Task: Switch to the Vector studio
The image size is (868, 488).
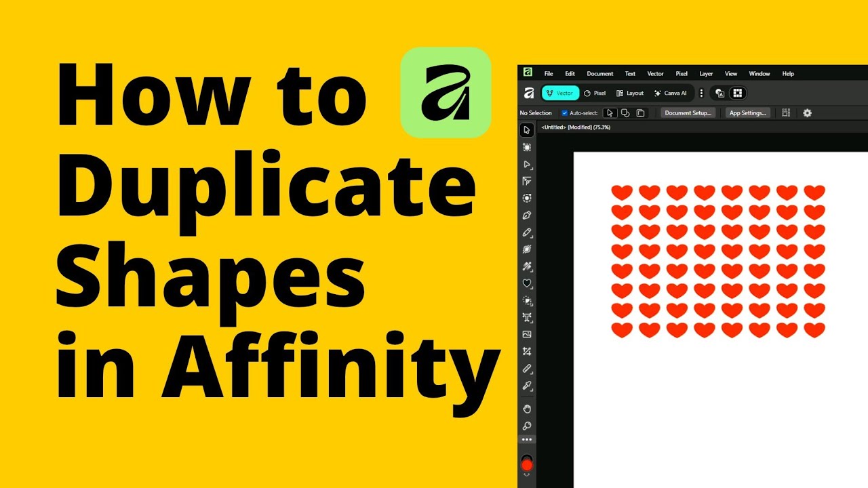Action: coord(560,94)
